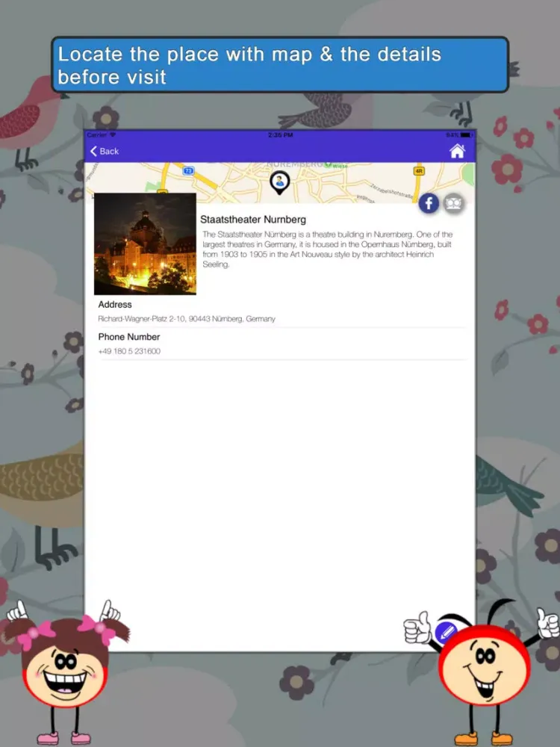
Task: Tap the blue pencil edit button
Action: [x=446, y=633]
